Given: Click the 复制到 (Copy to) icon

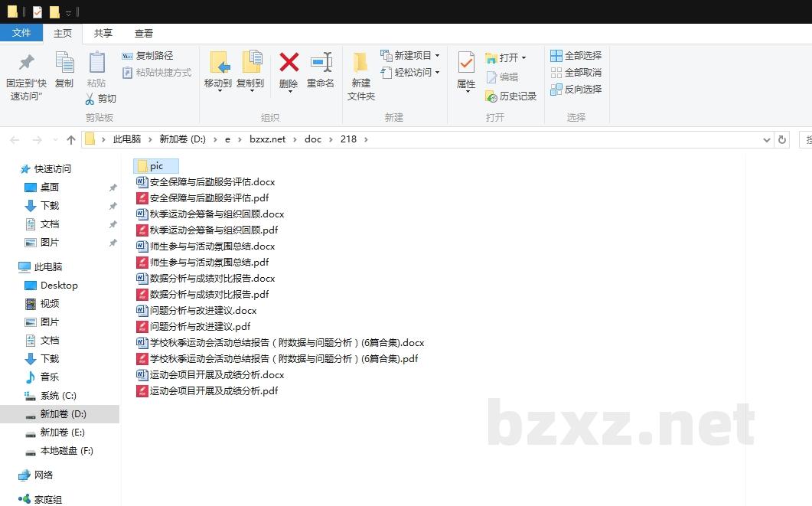Looking at the screenshot, I should click(251, 71).
